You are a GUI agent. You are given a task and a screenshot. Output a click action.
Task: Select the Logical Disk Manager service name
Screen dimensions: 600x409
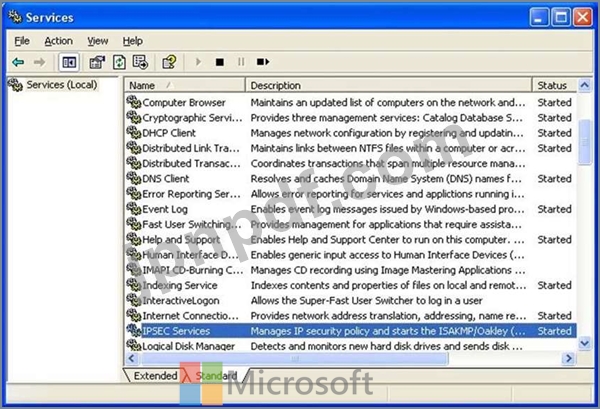click(x=188, y=346)
